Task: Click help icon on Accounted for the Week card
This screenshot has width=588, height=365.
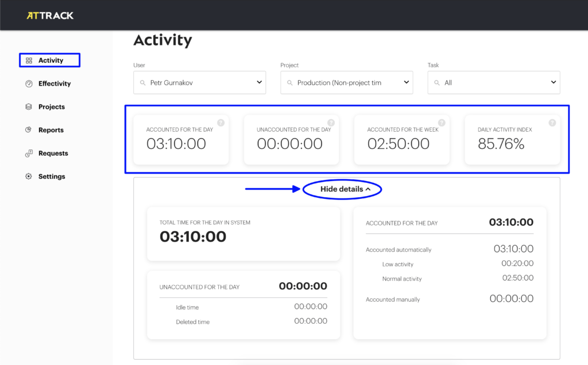Action: (442, 123)
